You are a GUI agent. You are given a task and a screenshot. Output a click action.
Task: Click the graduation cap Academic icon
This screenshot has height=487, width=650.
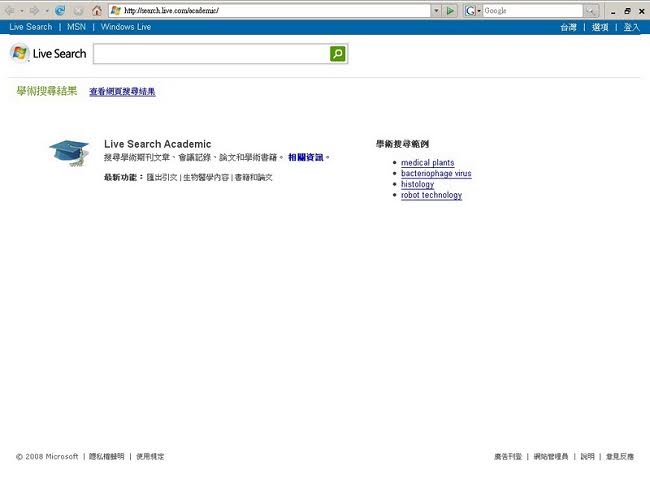coord(70,153)
